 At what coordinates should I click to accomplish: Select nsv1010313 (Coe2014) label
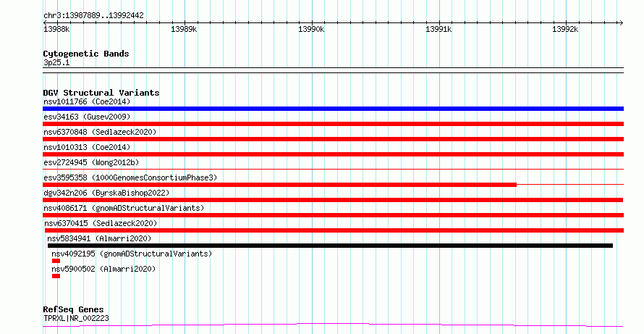point(87,147)
